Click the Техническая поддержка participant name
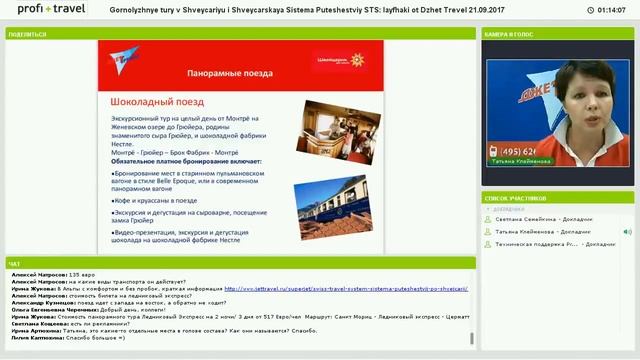This screenshot has width=640, height=360. 536,244
